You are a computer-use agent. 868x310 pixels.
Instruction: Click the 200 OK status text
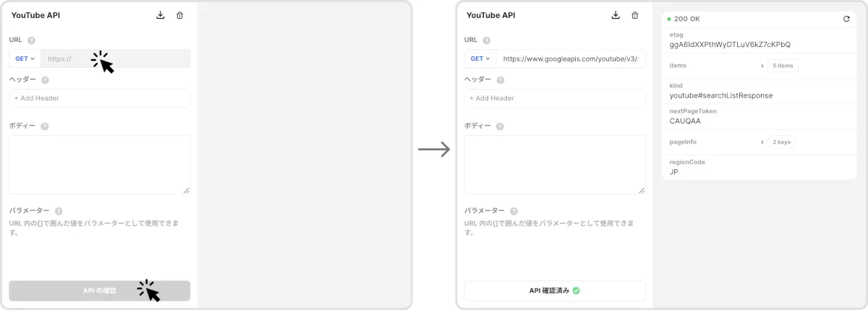point(687,20)
